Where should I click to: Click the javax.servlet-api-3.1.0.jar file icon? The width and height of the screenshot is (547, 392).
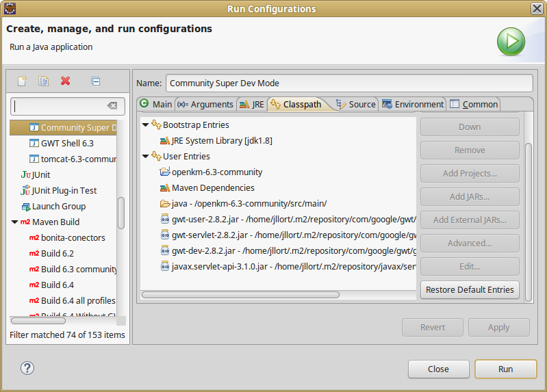coord(165,266)
